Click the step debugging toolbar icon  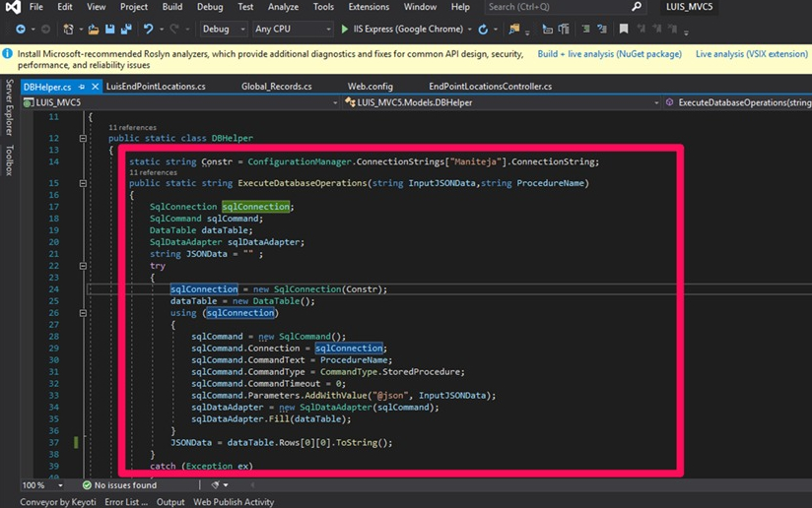547,29
